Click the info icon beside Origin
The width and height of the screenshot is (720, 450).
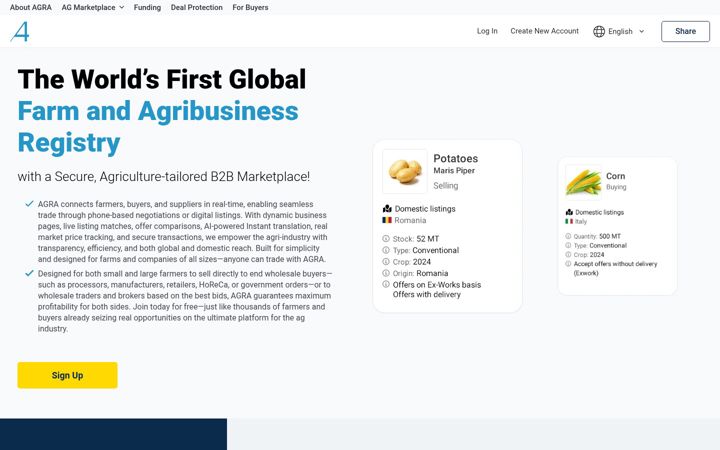tap(386, 273)
